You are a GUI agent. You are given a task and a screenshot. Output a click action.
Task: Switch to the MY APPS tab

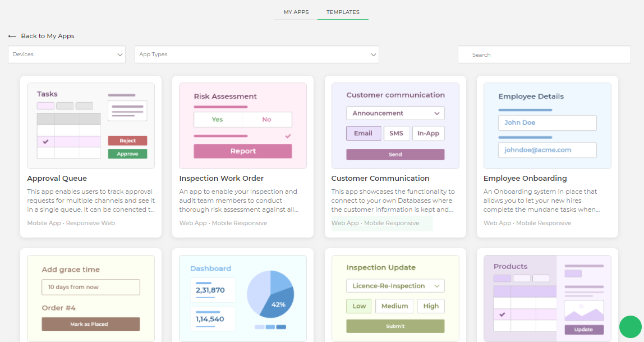[296, 11]
